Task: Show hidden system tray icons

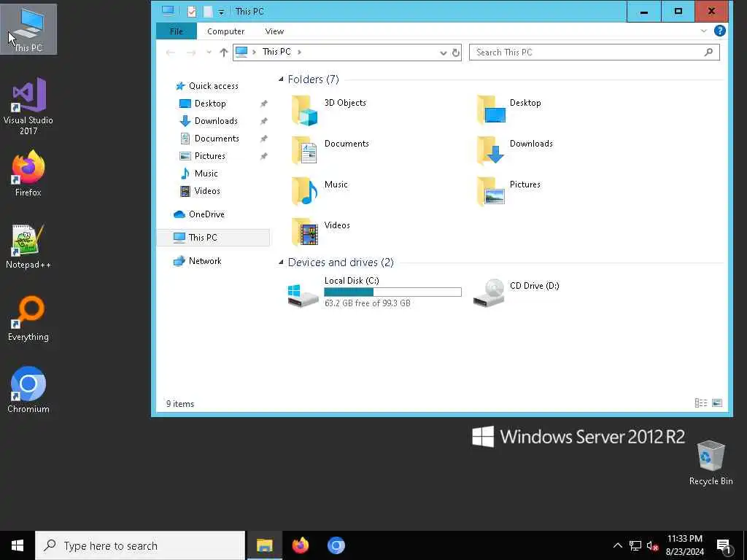Action: point(617,545)
